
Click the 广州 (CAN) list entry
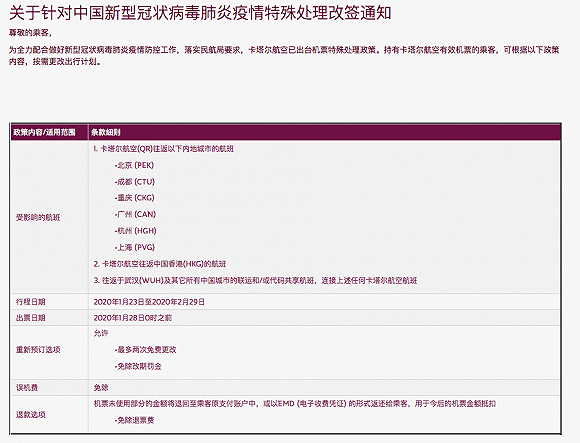135,214
